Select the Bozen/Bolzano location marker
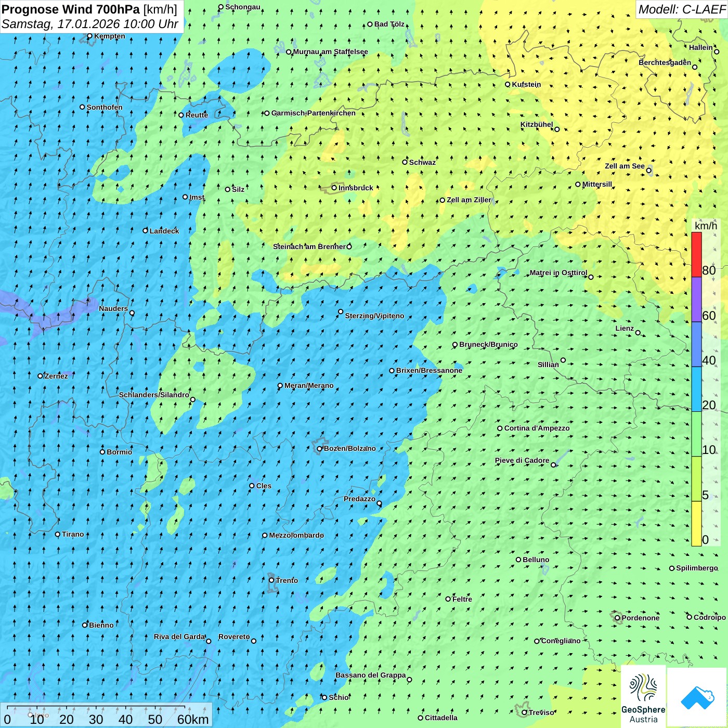The width and height of the screenshot is (728, 728). [319, 449]
